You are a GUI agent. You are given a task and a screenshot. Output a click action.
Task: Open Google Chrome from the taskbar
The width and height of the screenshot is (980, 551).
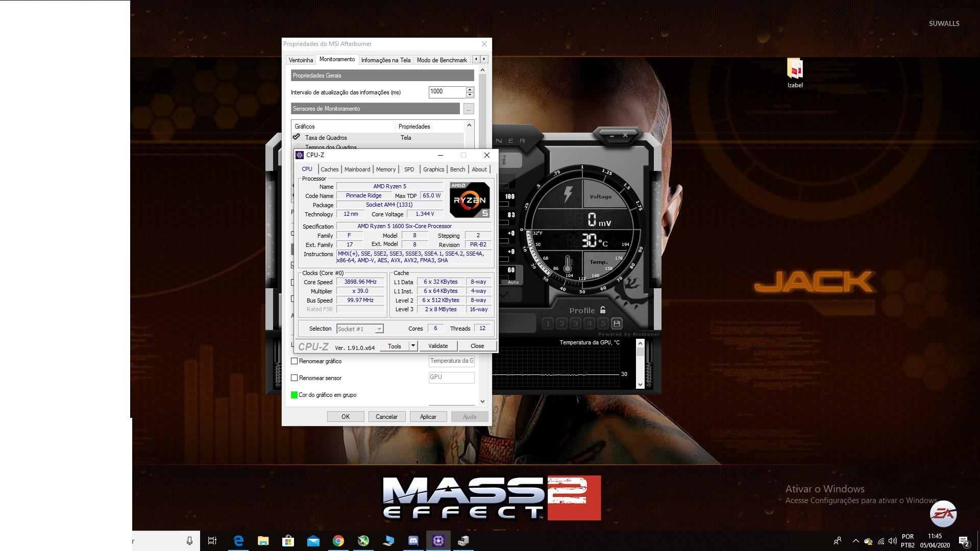coord(338,541)
